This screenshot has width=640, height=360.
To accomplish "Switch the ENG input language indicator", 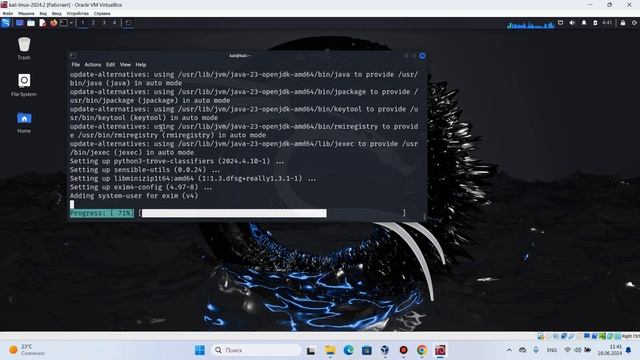I will click(x=552, y=350).
